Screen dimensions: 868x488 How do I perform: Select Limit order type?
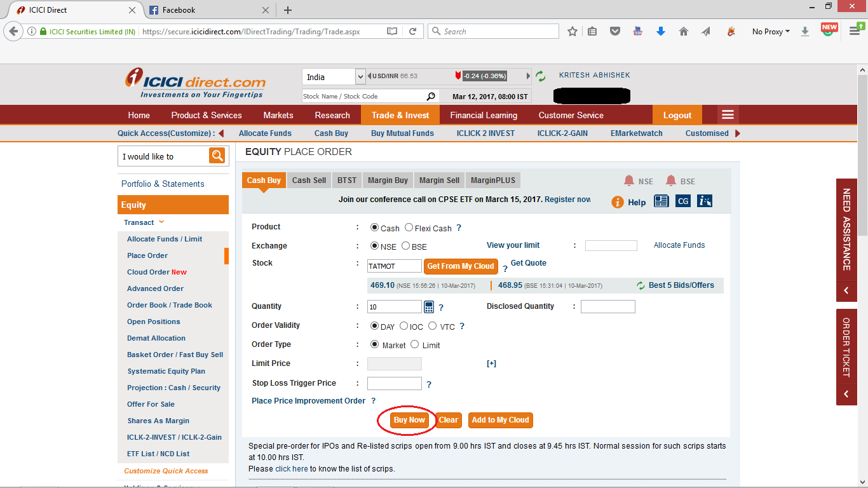pos(415,344)
